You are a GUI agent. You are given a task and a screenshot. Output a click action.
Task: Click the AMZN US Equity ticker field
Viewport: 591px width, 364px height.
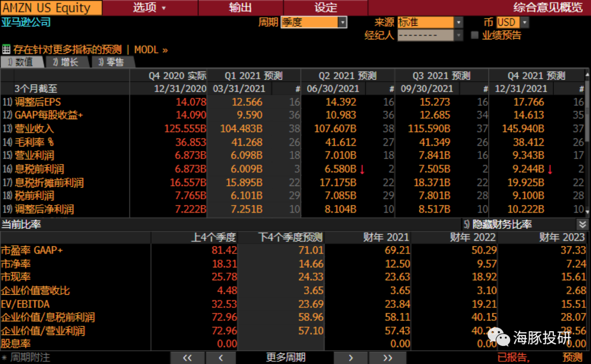click(51, 8)
